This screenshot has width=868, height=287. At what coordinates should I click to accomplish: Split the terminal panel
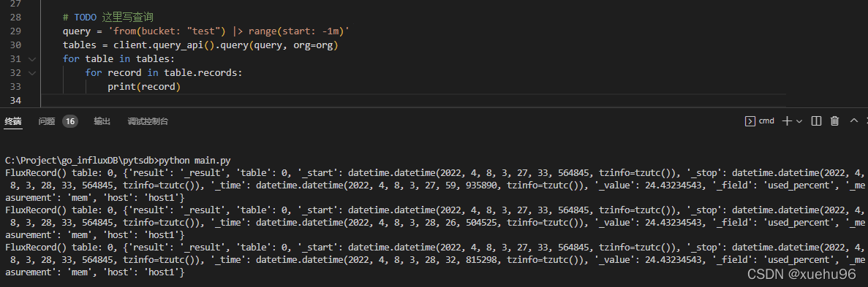click(x=816, y=121)
